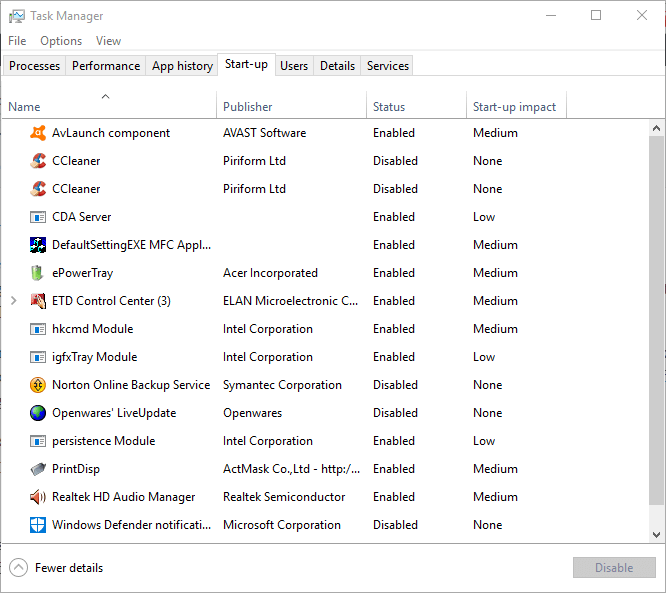Screen dimensions: 666x593
Task: Select the ePowerTray battery icon
Action: [x=38, y=273]
